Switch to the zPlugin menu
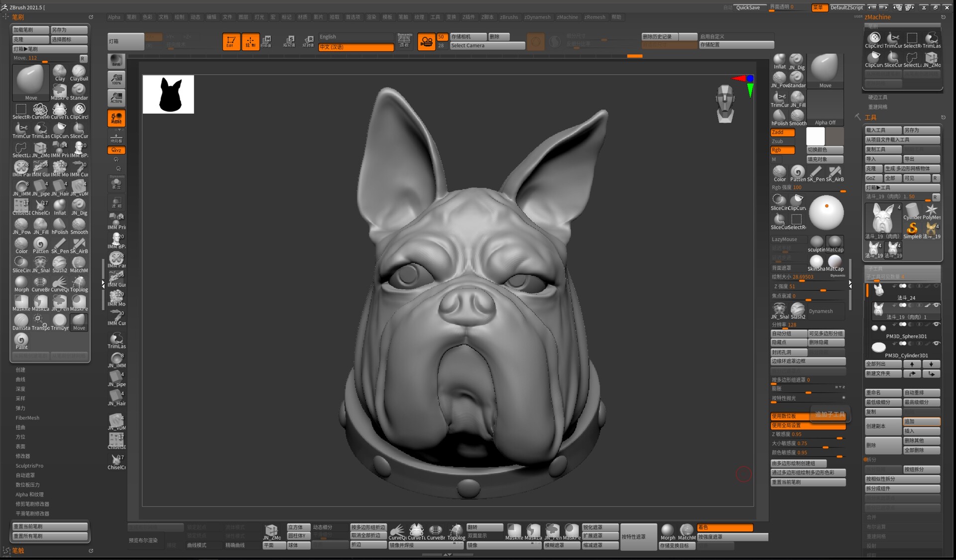Screen dimensions: 956x560 coord(468,17)
